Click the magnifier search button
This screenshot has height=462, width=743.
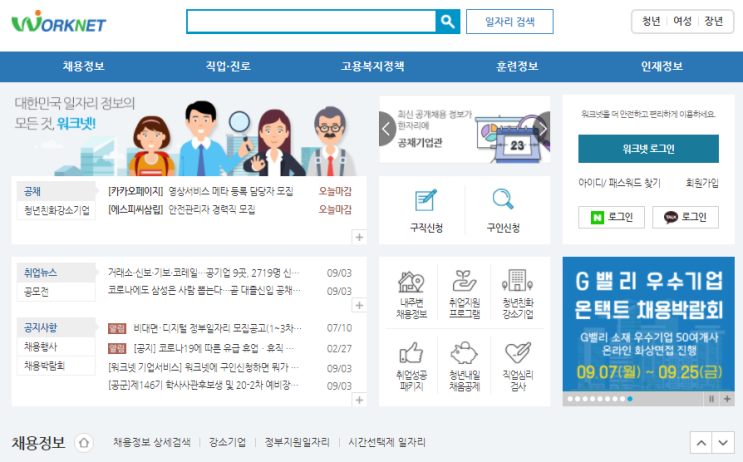448,21
